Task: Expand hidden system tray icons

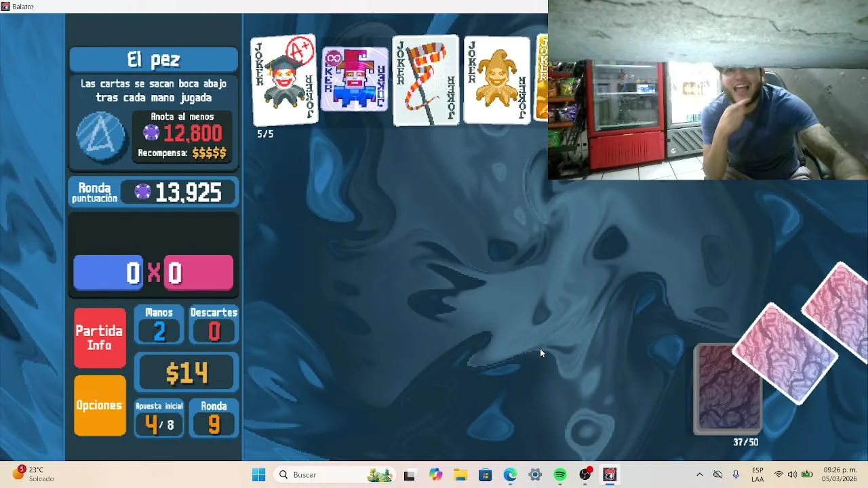Action: pyautogui.click(x=699, y=475)
